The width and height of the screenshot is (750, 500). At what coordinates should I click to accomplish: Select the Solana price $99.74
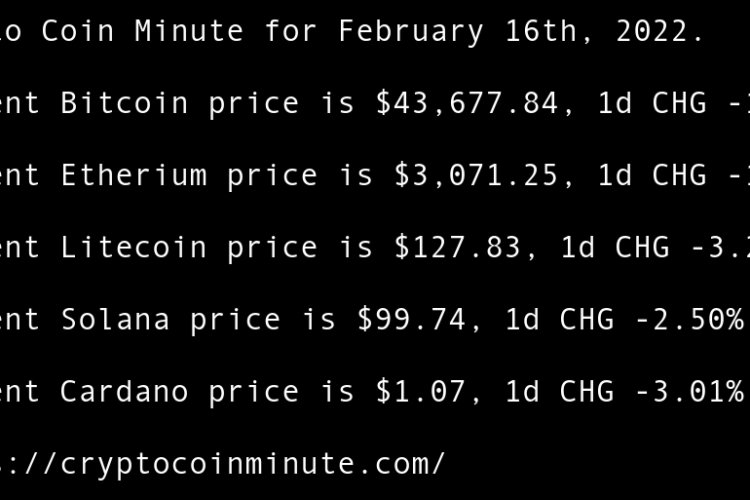422,319
